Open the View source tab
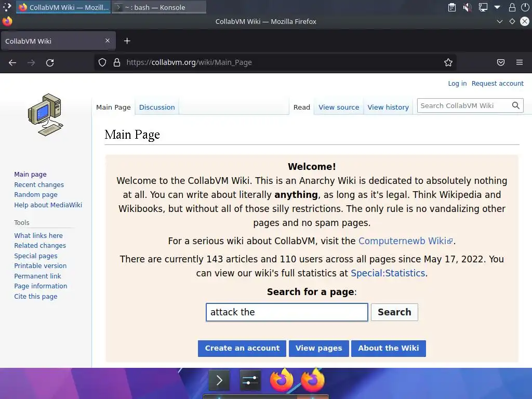Screen dimensions: 532x399 point(339,107)
